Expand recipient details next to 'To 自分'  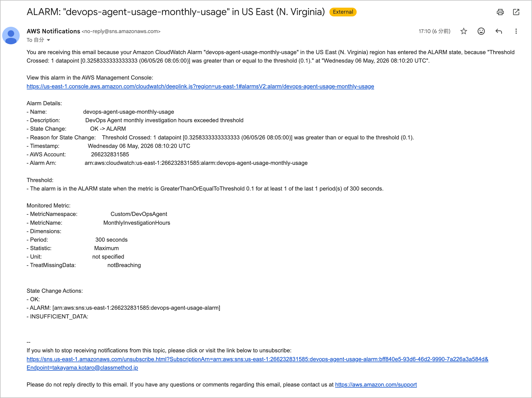pyautogui.click(x=49, y=40)
